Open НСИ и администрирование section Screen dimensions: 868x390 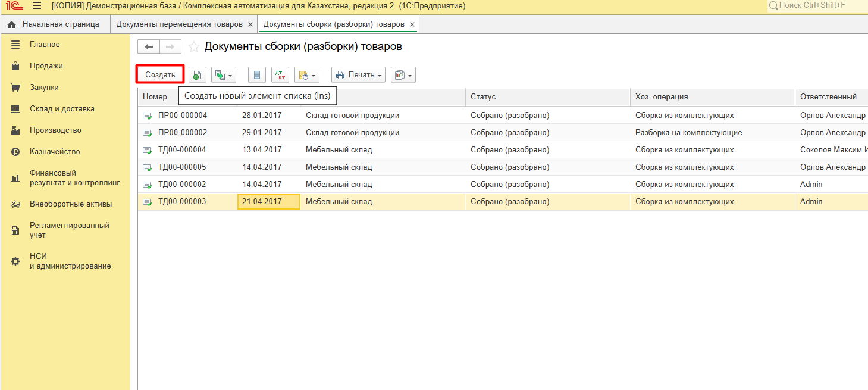70,261
